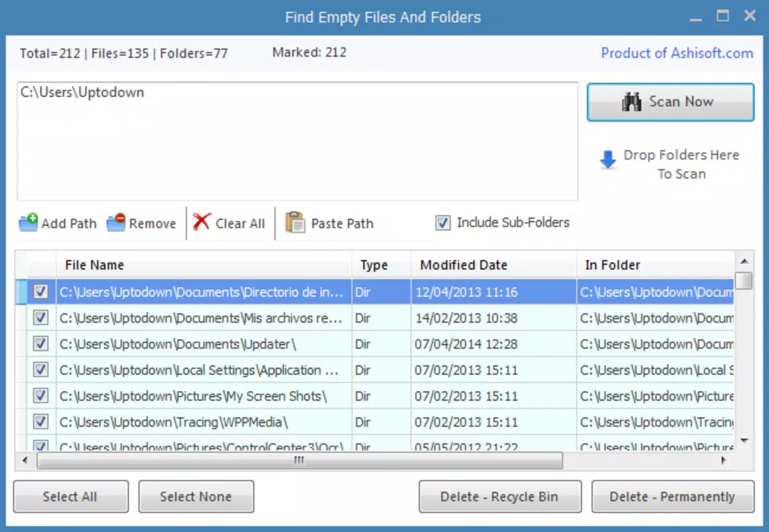Click the binoculars icon on Scan Now
Image resolution: width=769 pixels, height=532 pixels.
point(632,102)
